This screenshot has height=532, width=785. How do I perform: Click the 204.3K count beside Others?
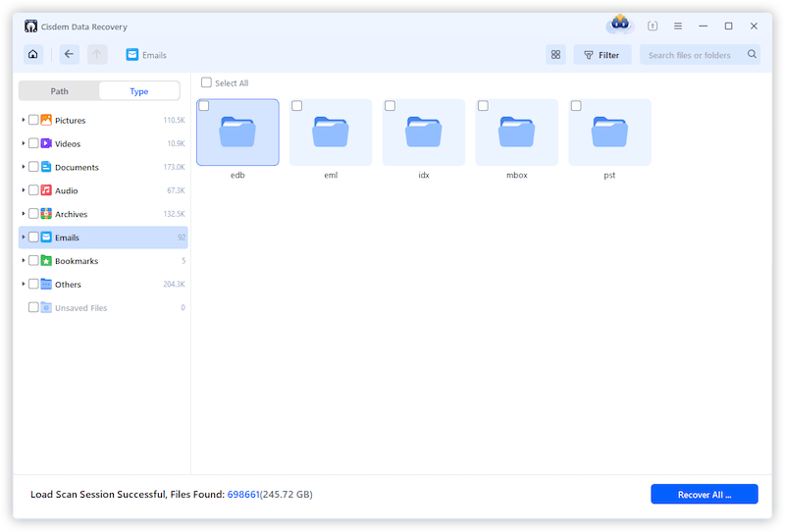tap(175, 284)
